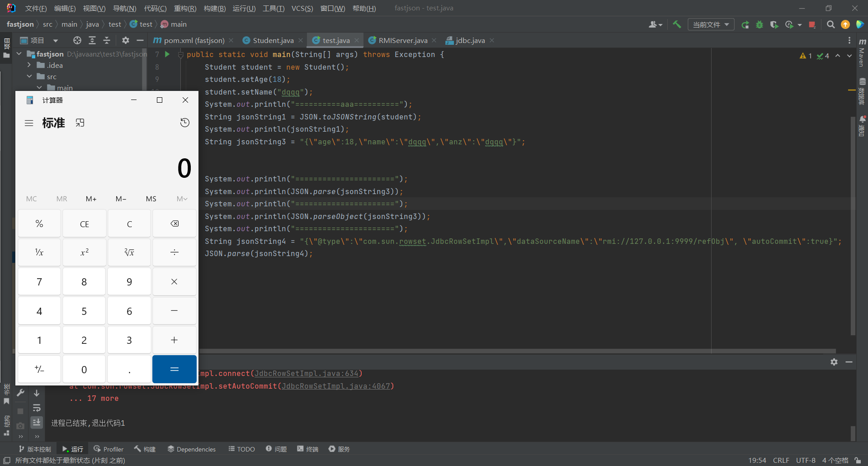The height and width of the screenshot is (466, 868).
Task: Open the 当前文件 run configuration dropdown
Action: point(711,24)
